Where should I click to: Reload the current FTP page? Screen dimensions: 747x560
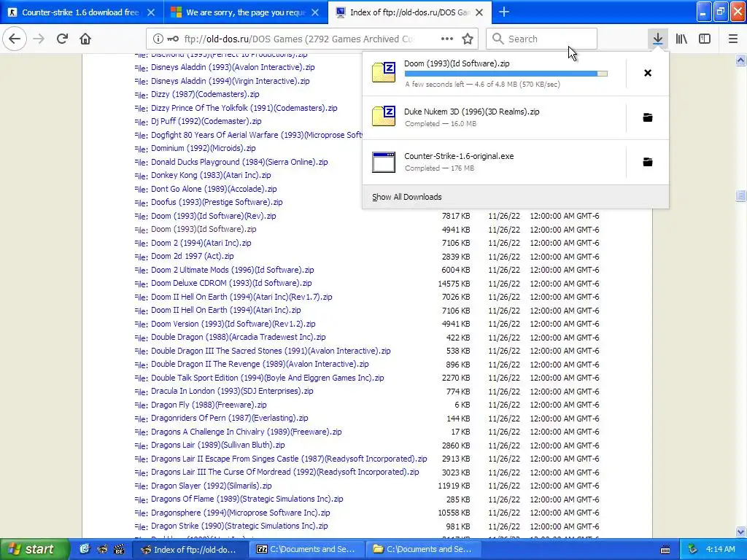pos(62,39)
